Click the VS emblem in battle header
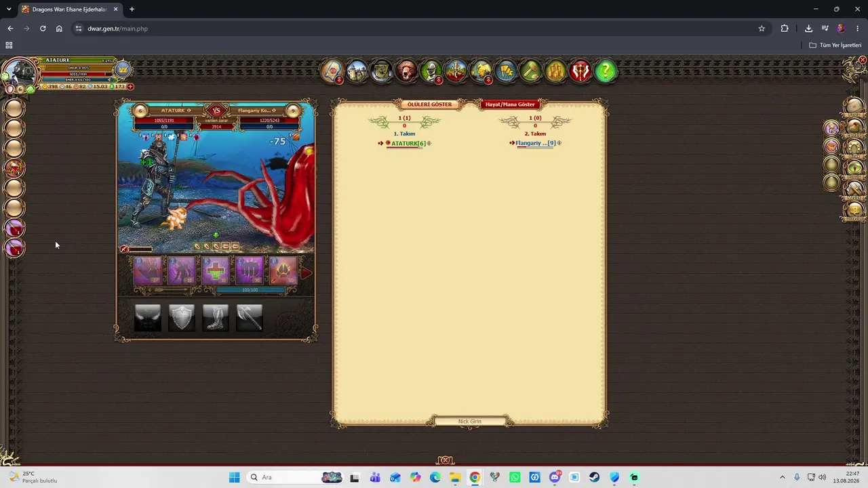The width and height of the screenshot is (868, 488). pyautogui.click(x=216, y=110)
